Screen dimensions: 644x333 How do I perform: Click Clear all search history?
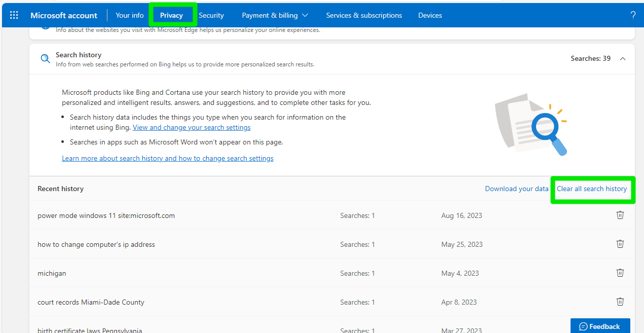[592, 189]
